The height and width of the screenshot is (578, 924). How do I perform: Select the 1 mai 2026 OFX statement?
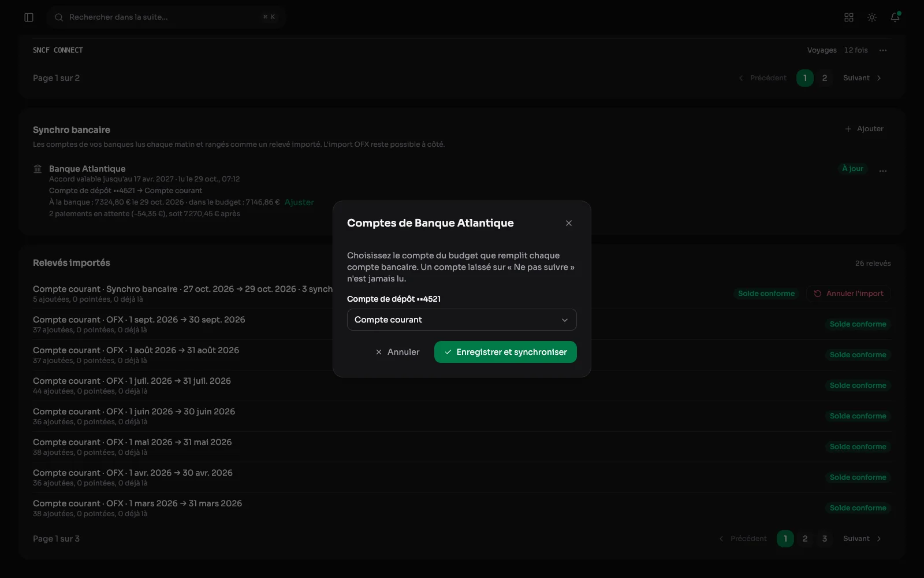[x=462, y=447]
